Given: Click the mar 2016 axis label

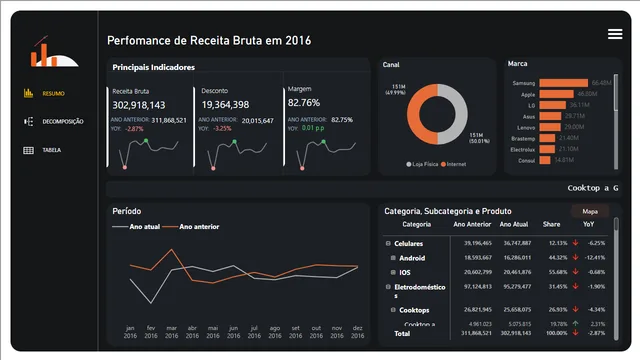Looking at the screenshot, I should click(x=171, y=332).
